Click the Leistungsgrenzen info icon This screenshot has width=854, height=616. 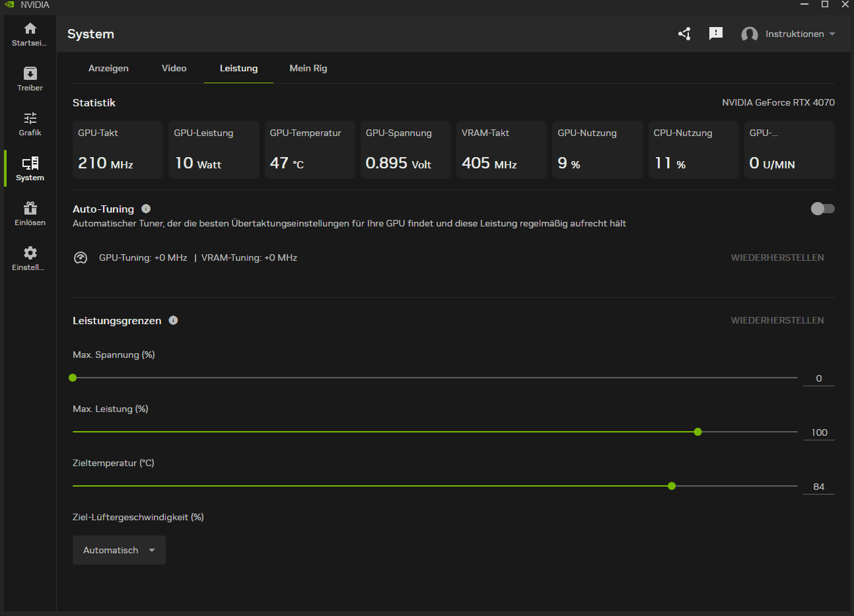pos(173,320)
